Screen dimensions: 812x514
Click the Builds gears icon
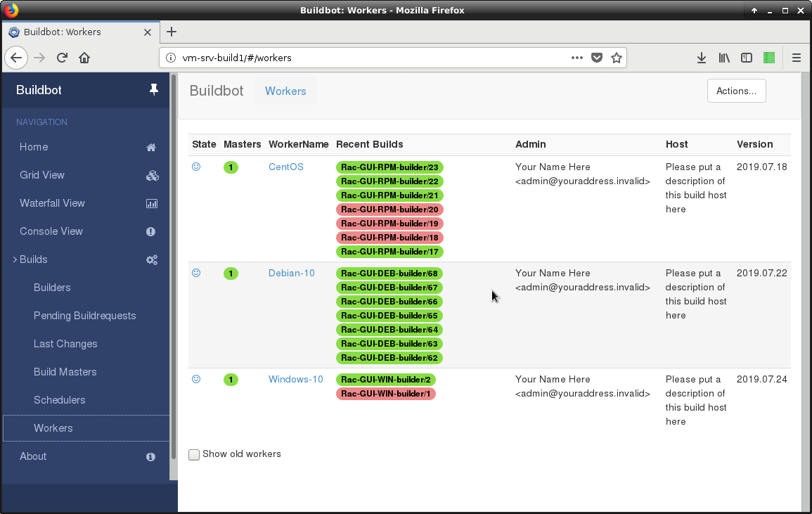[151, 260]
